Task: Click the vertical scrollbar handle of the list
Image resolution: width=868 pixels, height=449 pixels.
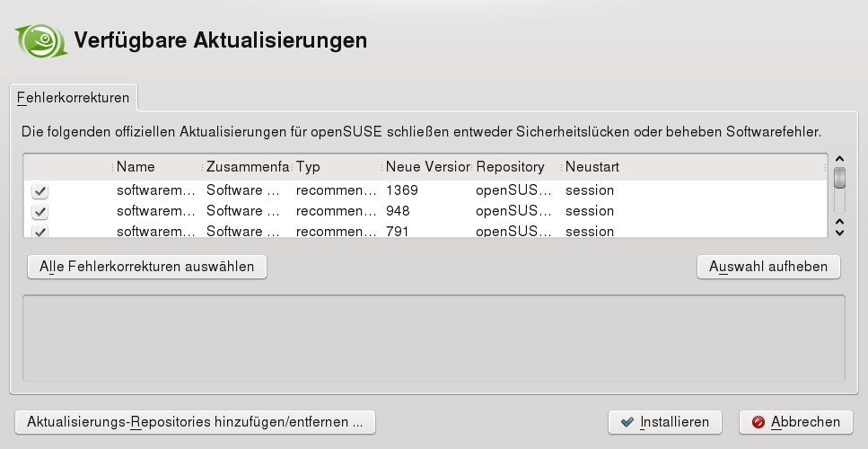Action: click(x=839, y=177)
